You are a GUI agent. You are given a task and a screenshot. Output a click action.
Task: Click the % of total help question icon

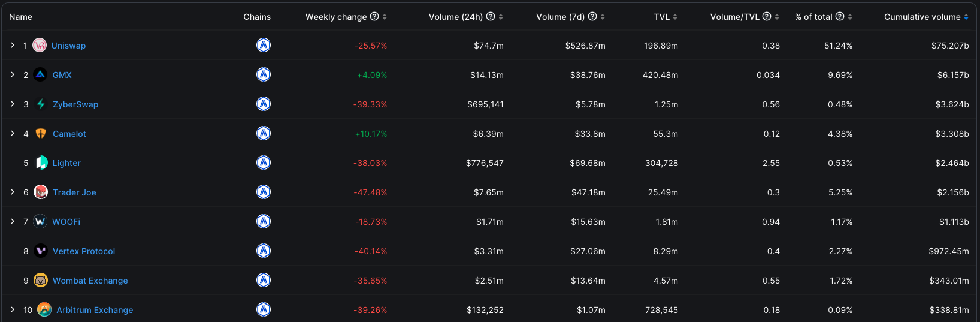tap(840, 16)
